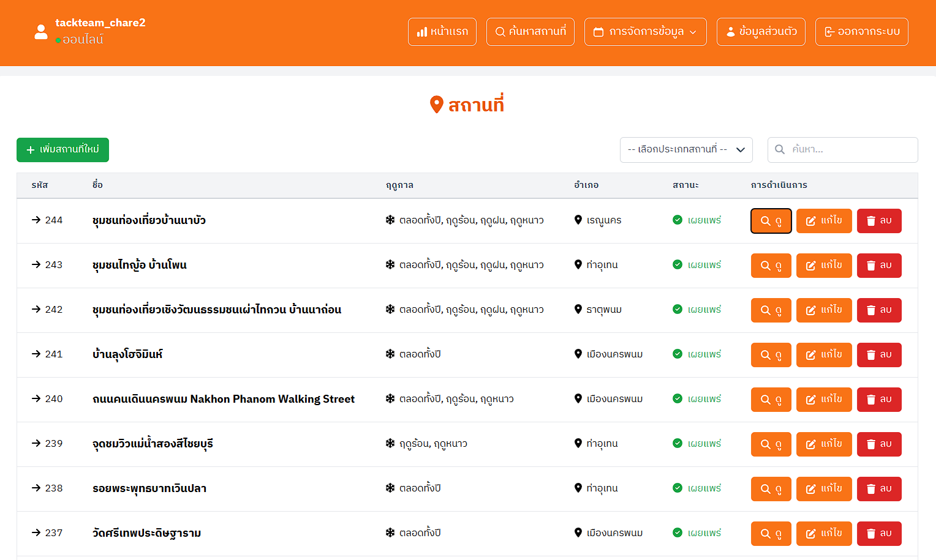
Task: Open the เลือกประเภทสถานที่ type dropdown
Action: point(685,150)
